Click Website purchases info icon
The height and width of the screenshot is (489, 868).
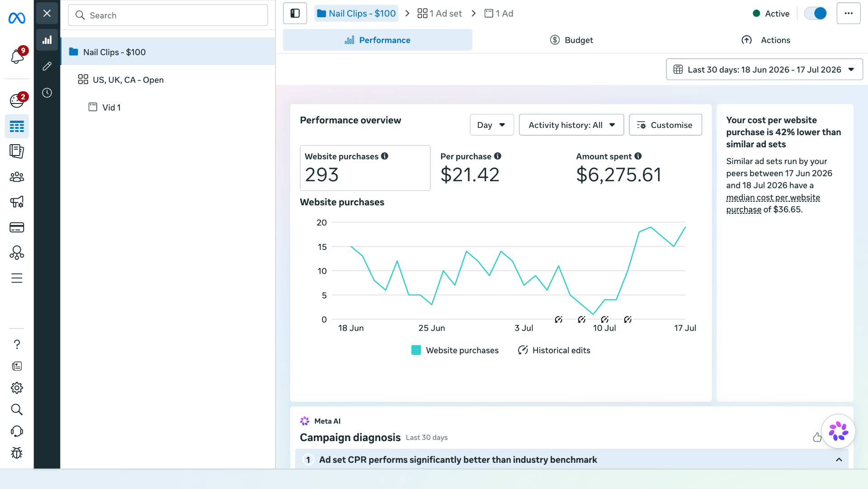385,156
